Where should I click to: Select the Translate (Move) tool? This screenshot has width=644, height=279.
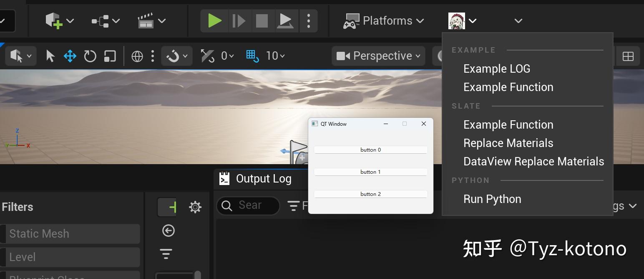pos(70,56)
